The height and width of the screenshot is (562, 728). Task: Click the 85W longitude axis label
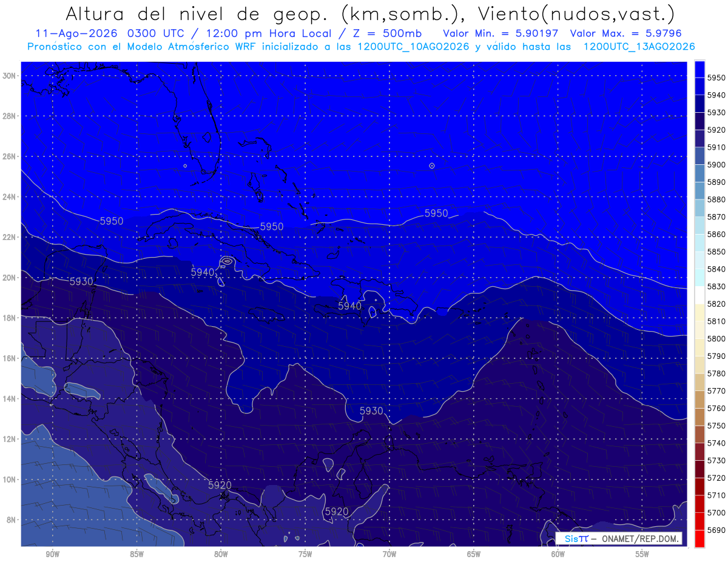pos(136,554)
